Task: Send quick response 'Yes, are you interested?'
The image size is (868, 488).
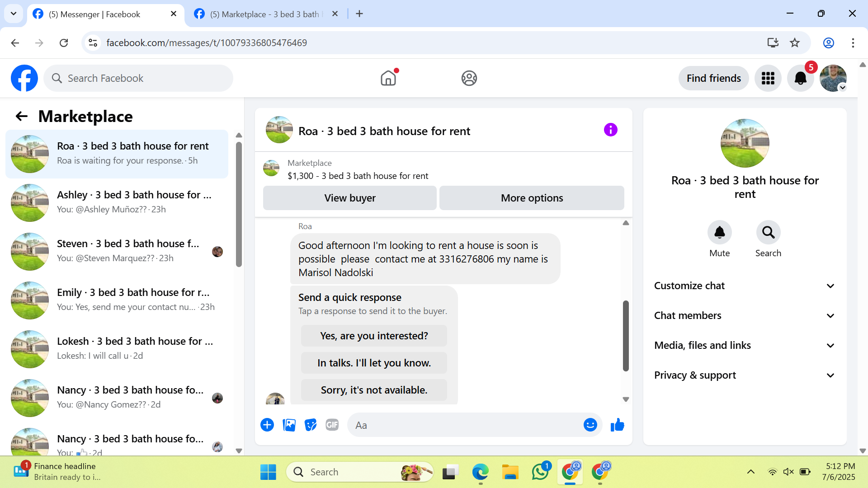Action: coord(374,336)
